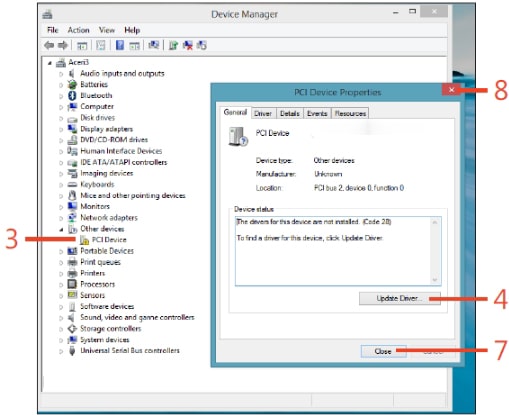
Task: Click the Display adapters icon
Action: (72, 129)
